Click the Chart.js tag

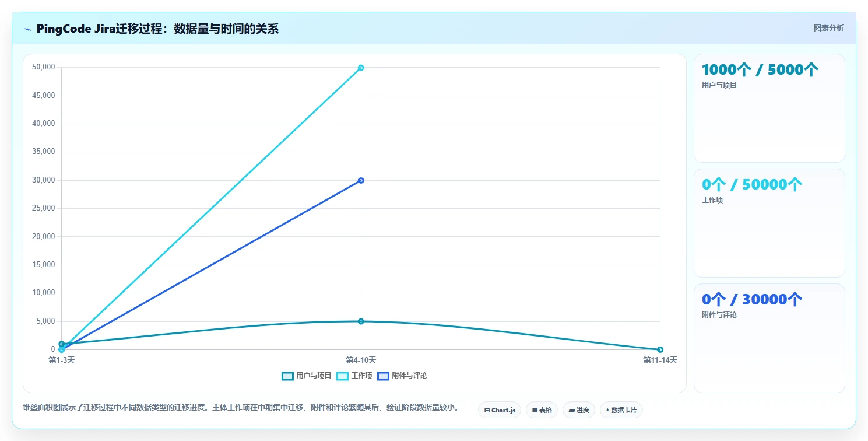click(x=500, y=410)
